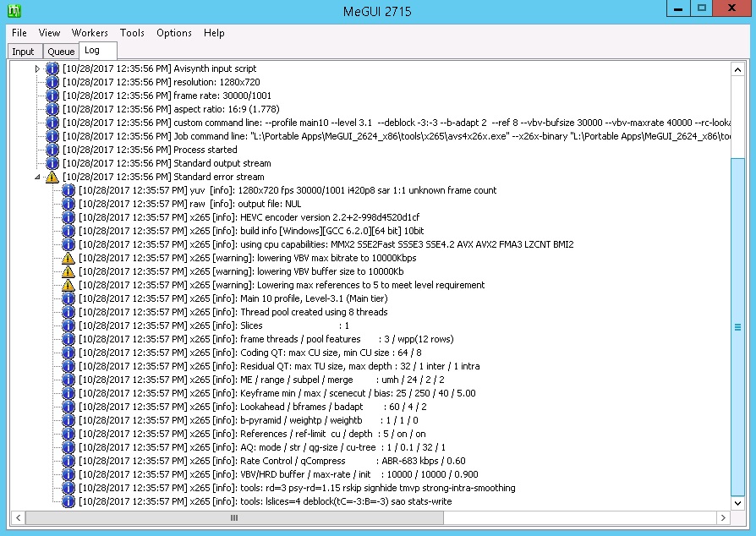Select the References / ref-limit log row
This screenshot has width=756, height=536.
click(x=252, y=434)
